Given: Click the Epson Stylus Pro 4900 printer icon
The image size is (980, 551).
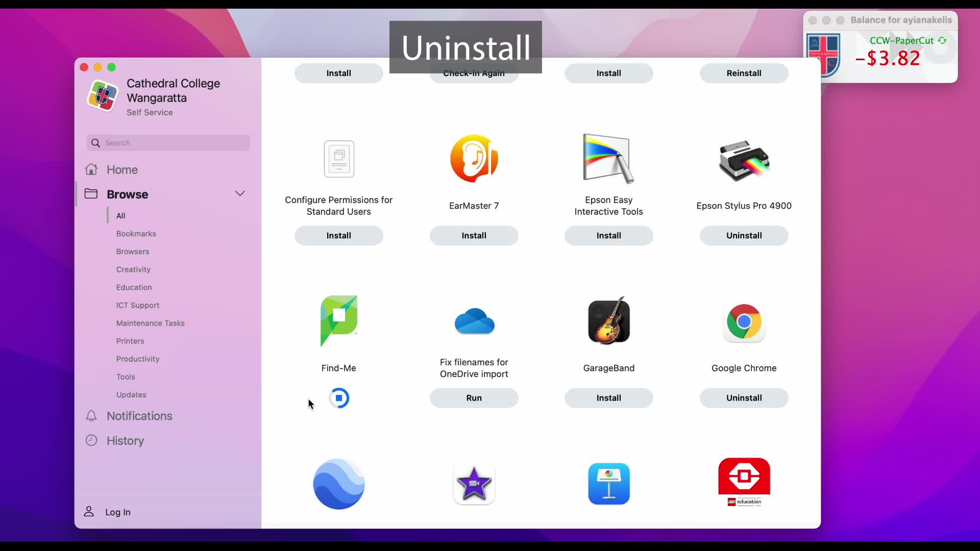Looking at the screenshot, I should (x=744, y=161).
